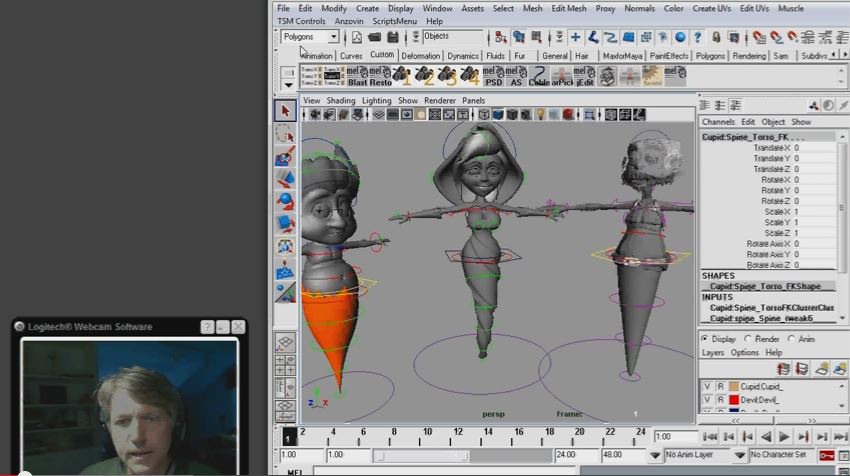Click the Blast shelf button
The width and height of the screenshot is (850, 476).
pos(357,77)
